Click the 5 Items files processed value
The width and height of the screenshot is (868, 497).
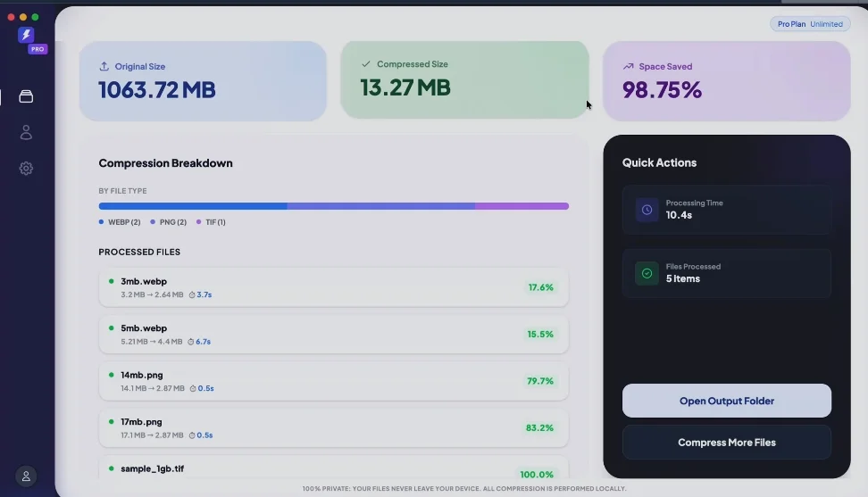(682, 278)
